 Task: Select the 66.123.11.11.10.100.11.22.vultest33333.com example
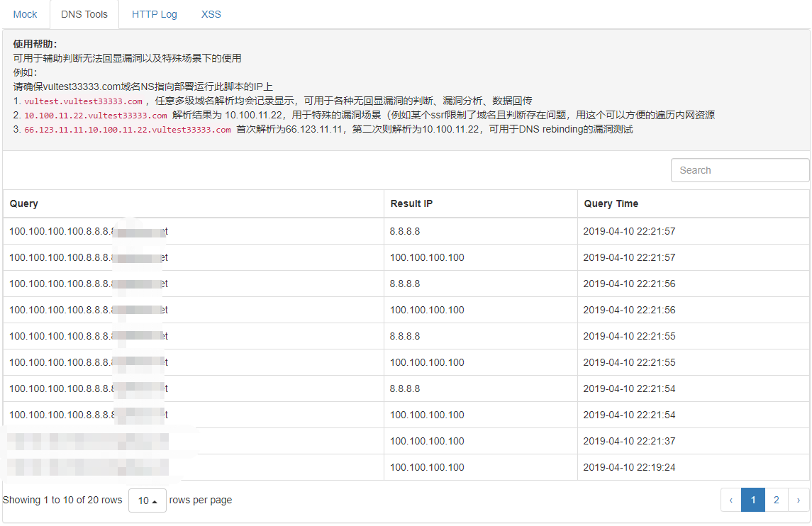[128, 130]
